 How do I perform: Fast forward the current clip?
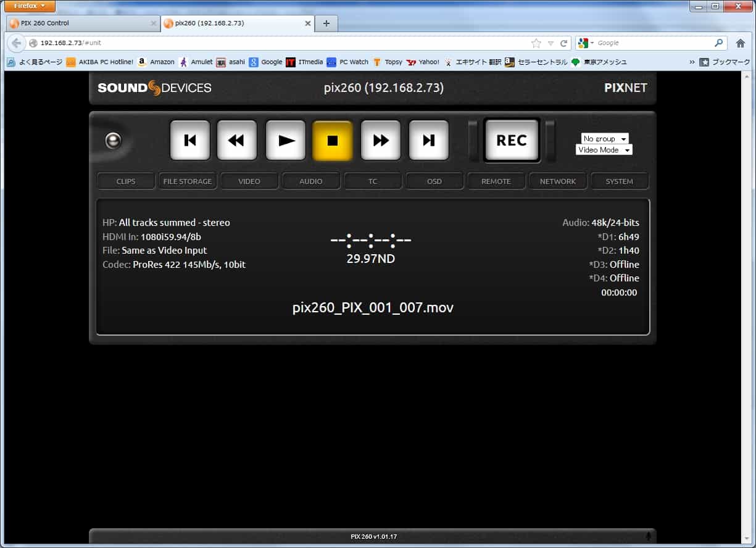pyautogui.click(x=381, y=141)
